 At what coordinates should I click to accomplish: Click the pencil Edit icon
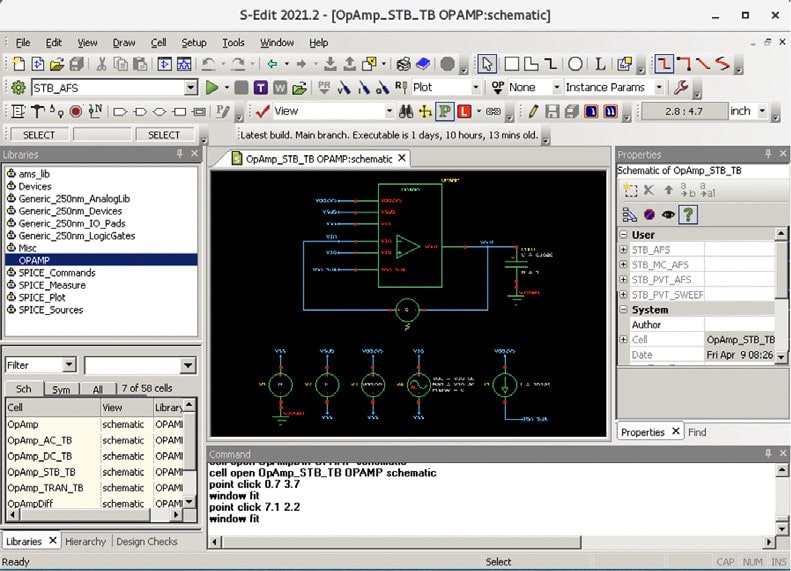click(533, 111)
